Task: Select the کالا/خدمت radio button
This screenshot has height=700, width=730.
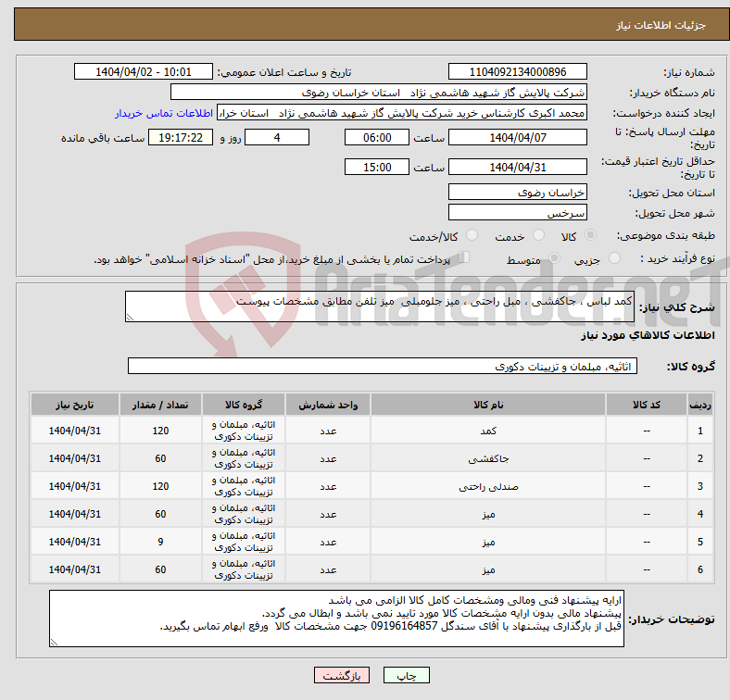Action: tap(472, 235)
